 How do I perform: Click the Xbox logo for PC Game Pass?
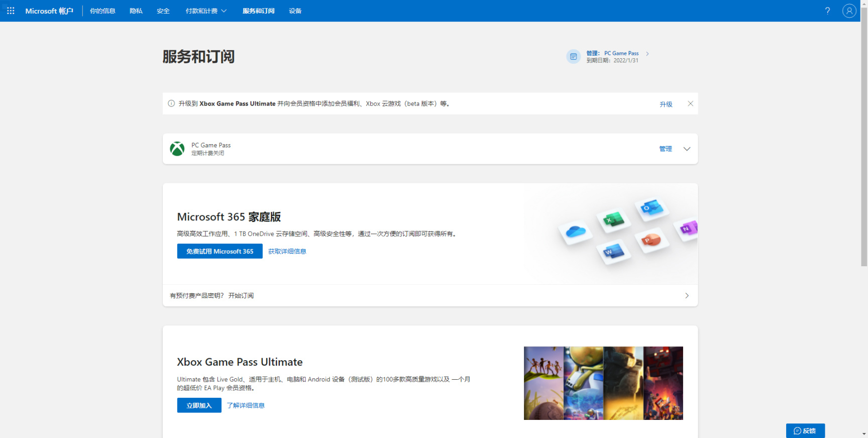pos(177,149)
